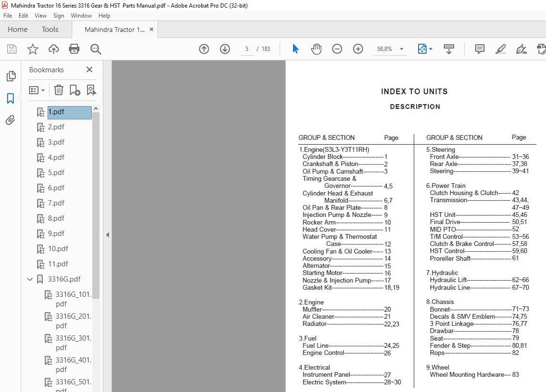546x392 pixels.
Task: Choose the Selection arrow tool
Action: point(295,49)
